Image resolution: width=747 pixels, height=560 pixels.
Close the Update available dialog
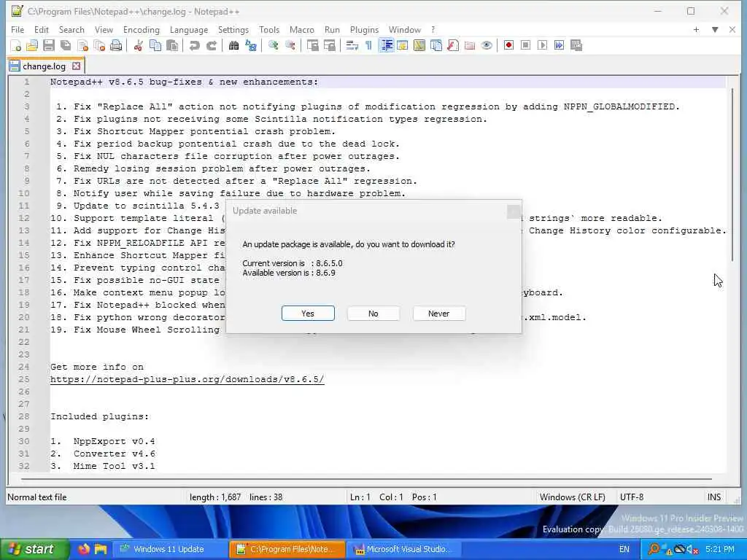point(513,211)
